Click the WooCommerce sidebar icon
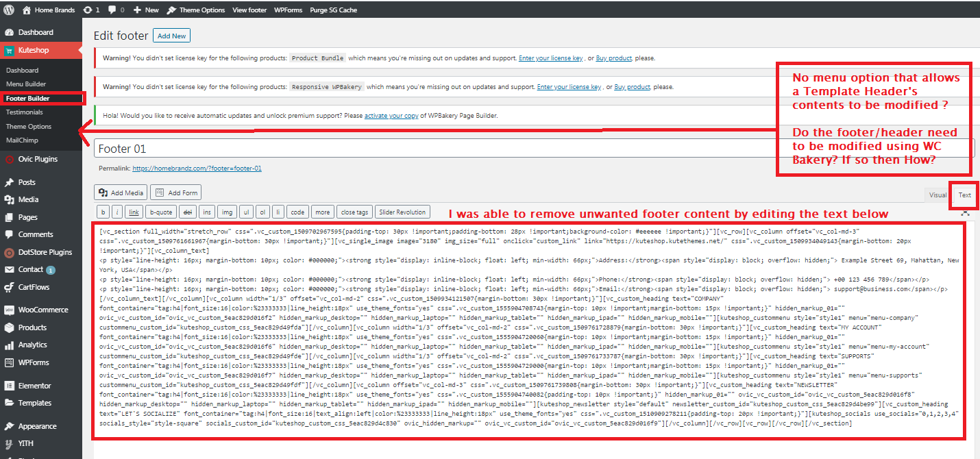The width and height of the screenshot is (980, 459). 9,310
